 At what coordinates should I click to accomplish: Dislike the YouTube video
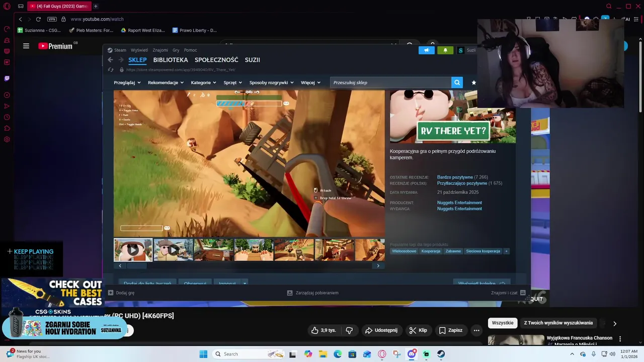[349, 330]
